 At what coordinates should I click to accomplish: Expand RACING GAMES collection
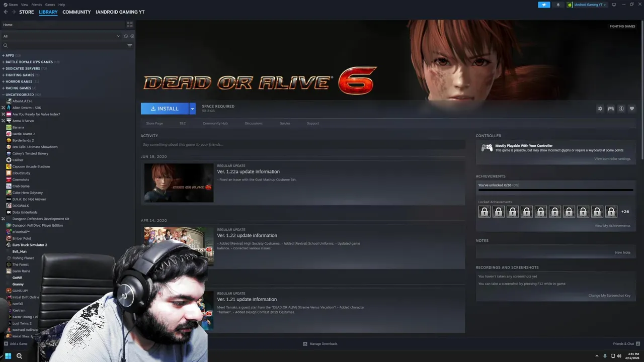pyautogui.click(x=3, y=88)
